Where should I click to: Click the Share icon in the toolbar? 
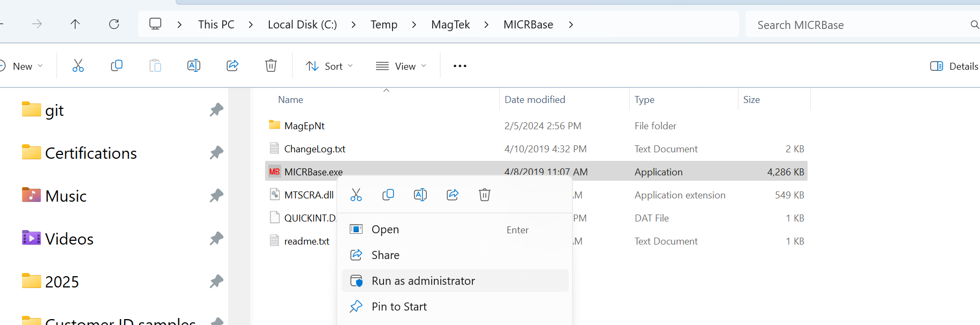(x=232, y=66)
